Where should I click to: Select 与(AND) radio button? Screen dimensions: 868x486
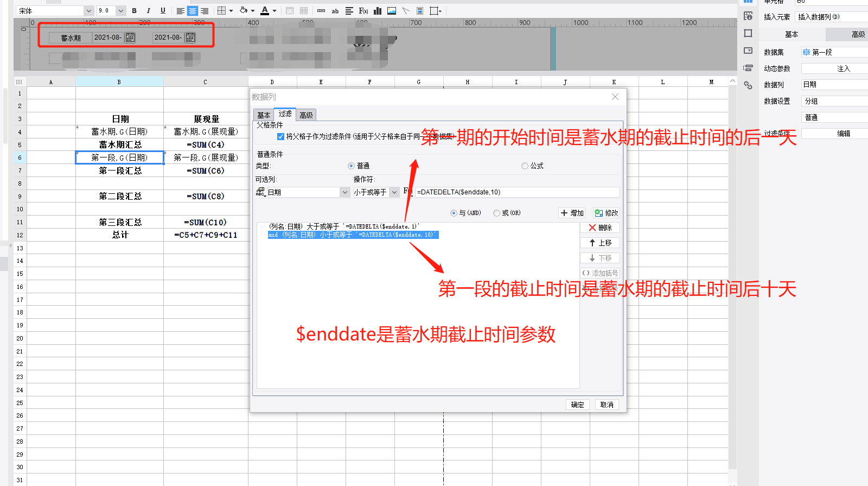[454, 213]
